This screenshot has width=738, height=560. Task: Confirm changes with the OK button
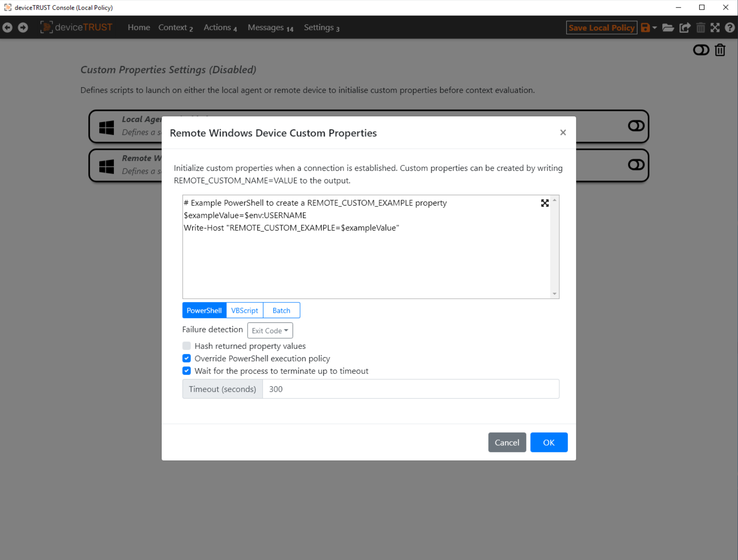549,442
